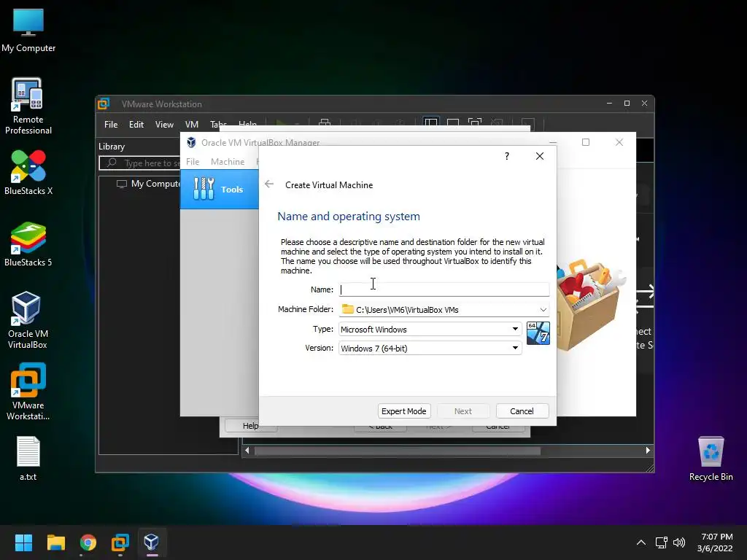Open the Type dropdown Microsoft Windows
This screenshot has height=560, width=747.
click(x=430, y=329)
